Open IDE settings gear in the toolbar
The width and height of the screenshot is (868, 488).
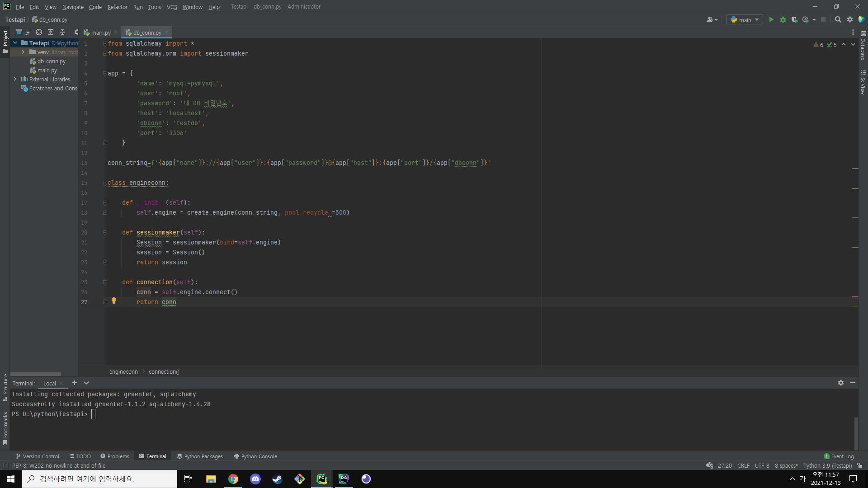click(x=850, y=19)
